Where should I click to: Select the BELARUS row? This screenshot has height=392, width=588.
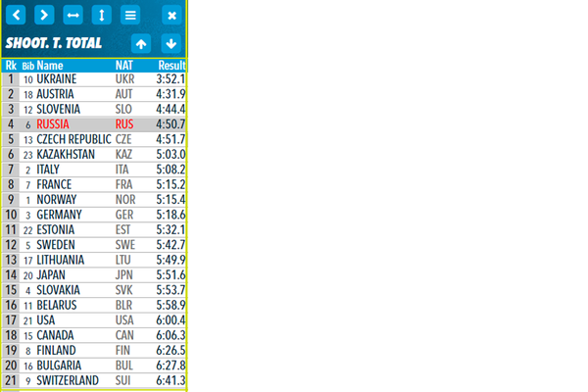[94, 305]
